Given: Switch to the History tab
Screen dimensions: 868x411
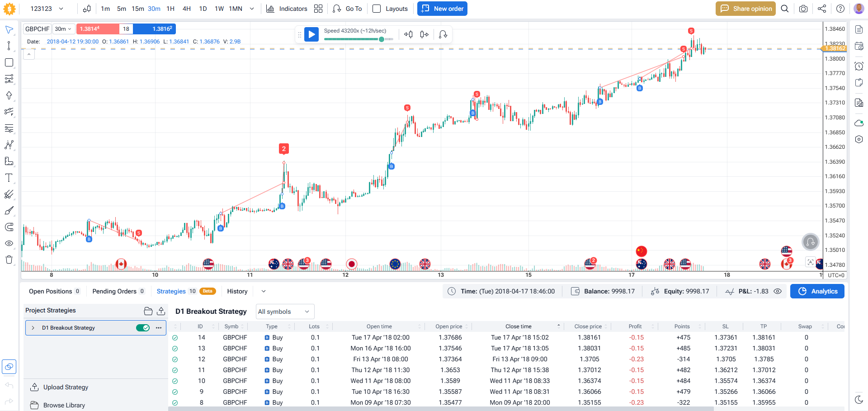Looking at the screenshot, I should click(237, 291).
